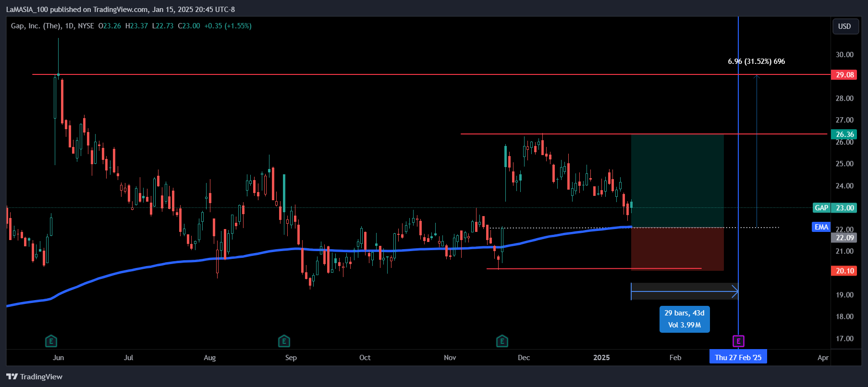
Task: Click the C23.00 close value
Action: [x=189, y=26]
